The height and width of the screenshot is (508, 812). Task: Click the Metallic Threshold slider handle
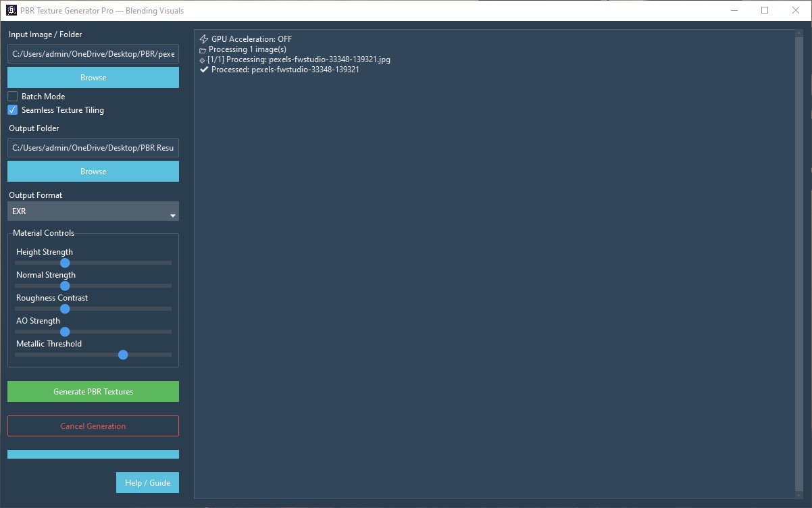123,355
